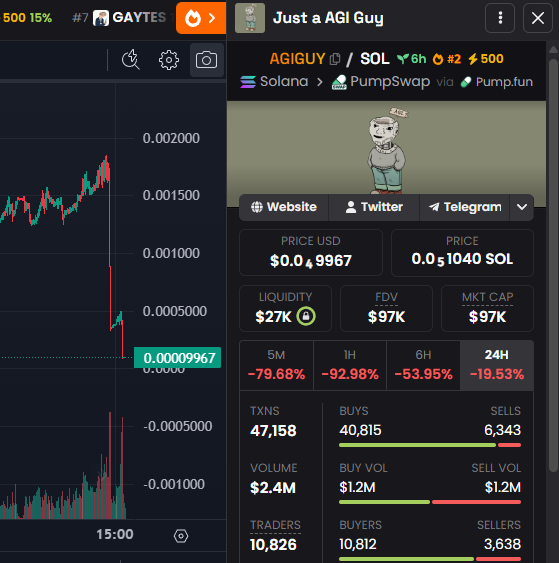Open the trending fire button
The width and height of the screenshot is (559, 563).
[x=201, y=18]
